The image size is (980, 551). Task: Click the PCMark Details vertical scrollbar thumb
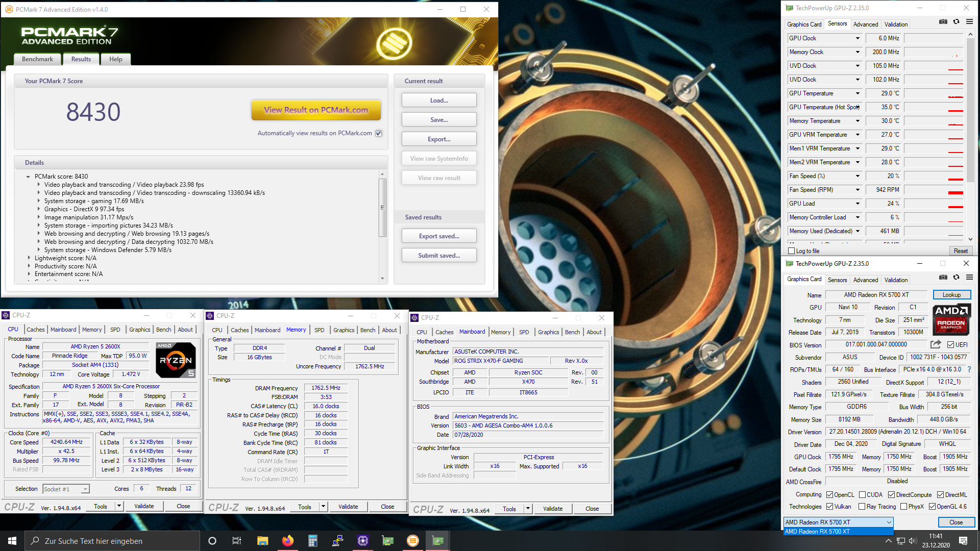[382, 207]
